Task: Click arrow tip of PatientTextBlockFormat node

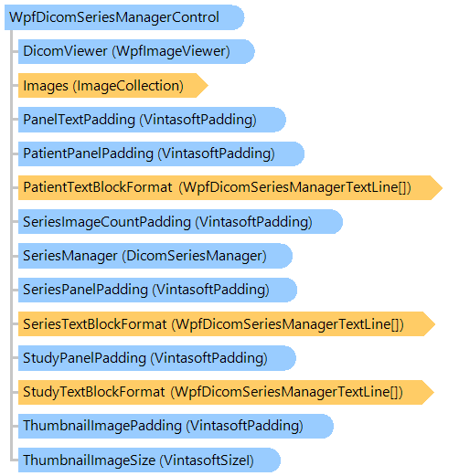Action: click(x=436, y=187)
